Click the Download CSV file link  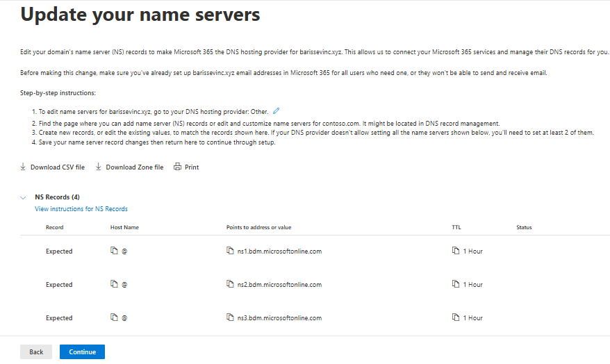[x=58, y=167]
